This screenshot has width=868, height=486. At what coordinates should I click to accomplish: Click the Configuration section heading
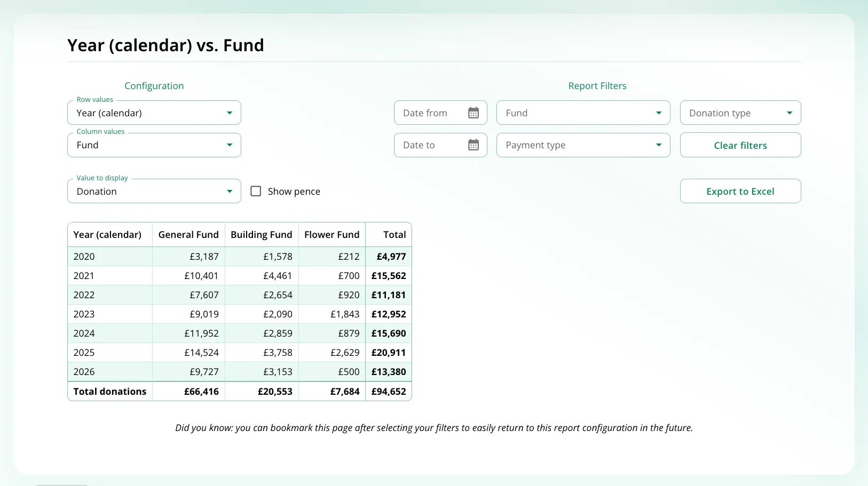pyautogui.click(x=154, y=86)
